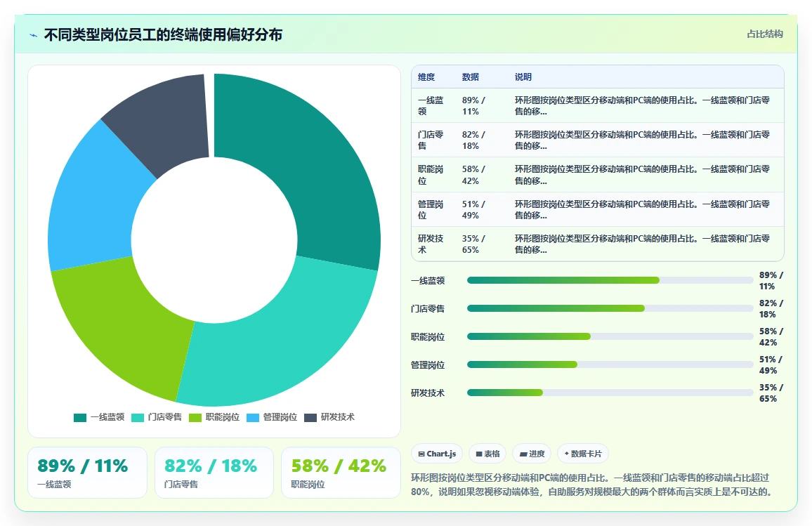Image resolution: width=812 pixels, height=526 pixels.
Task: Click the 表格 tag chip
Action: (487, 454)
